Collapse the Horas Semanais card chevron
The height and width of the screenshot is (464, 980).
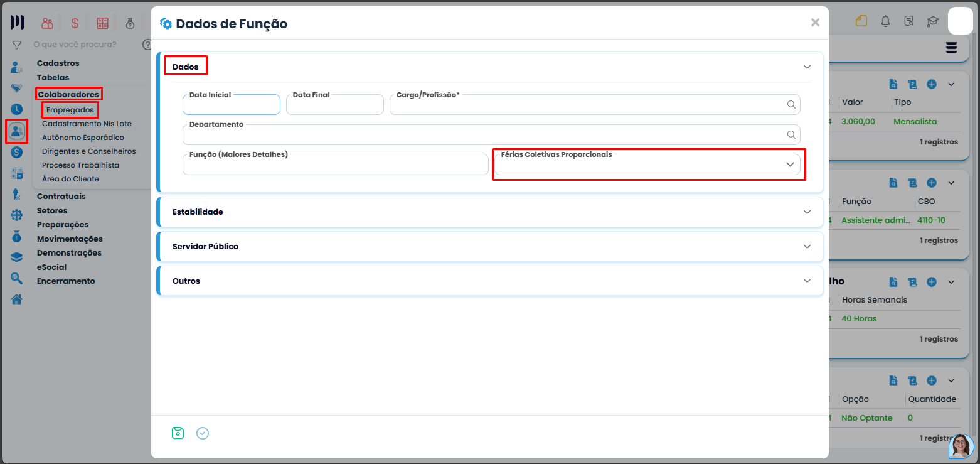coord(951,282)
